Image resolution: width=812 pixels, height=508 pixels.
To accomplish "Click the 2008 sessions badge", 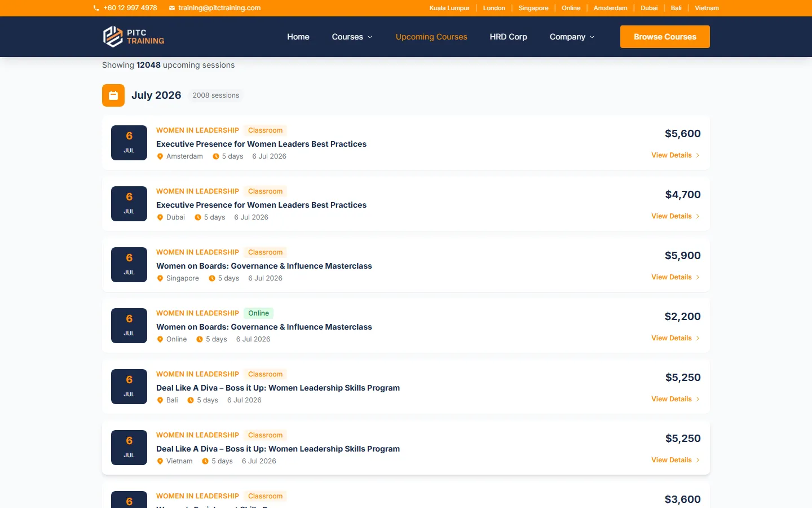I will pos(216,95).
